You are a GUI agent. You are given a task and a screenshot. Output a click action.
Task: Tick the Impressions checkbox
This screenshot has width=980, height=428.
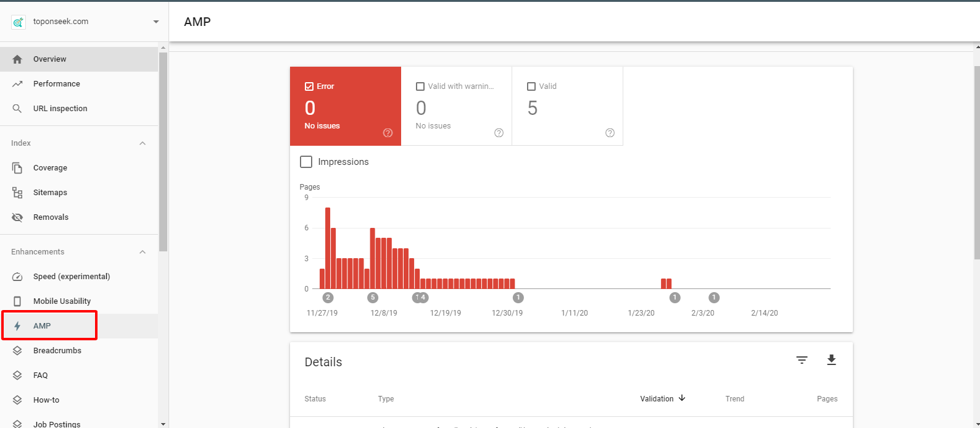(306, 162)
